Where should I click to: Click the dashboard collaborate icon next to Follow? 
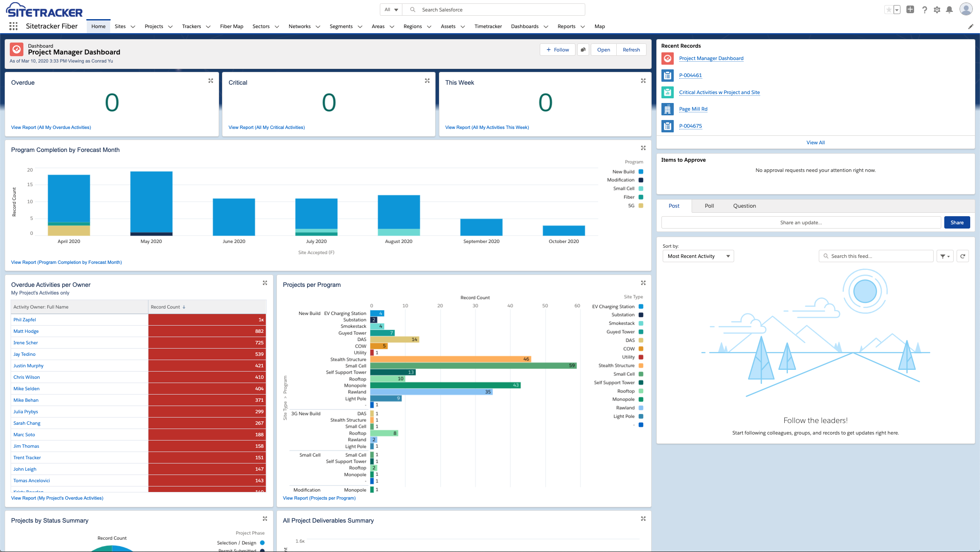583,50
